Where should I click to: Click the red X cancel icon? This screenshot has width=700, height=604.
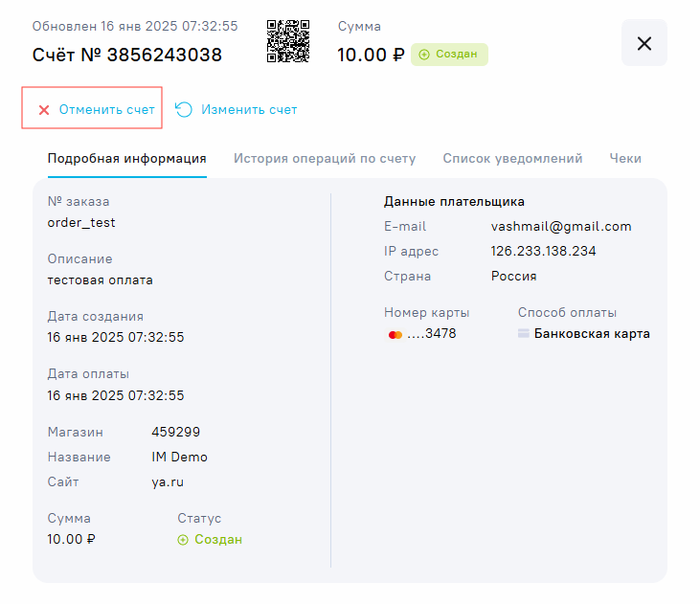point(44,110)
